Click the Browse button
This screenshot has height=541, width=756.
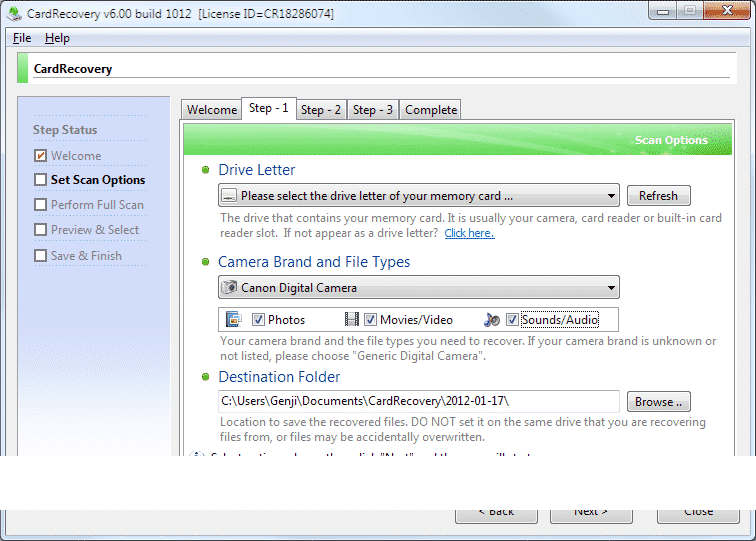tap(659, 402)
